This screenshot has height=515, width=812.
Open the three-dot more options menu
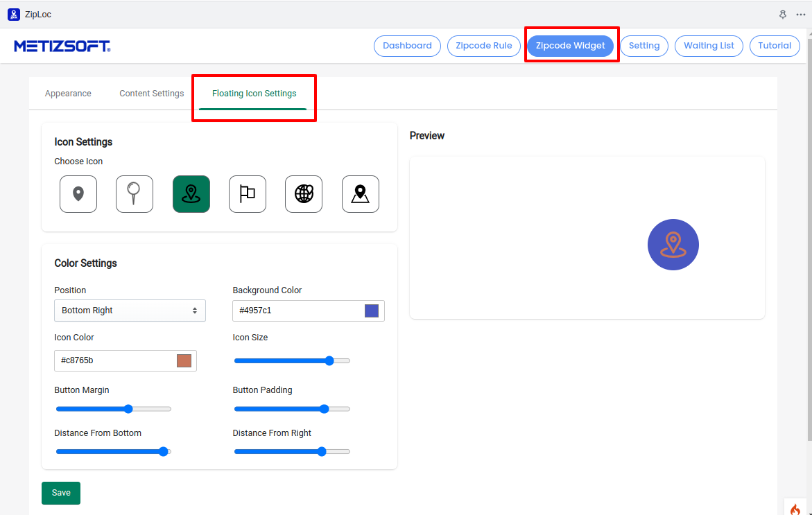(801, 15)
